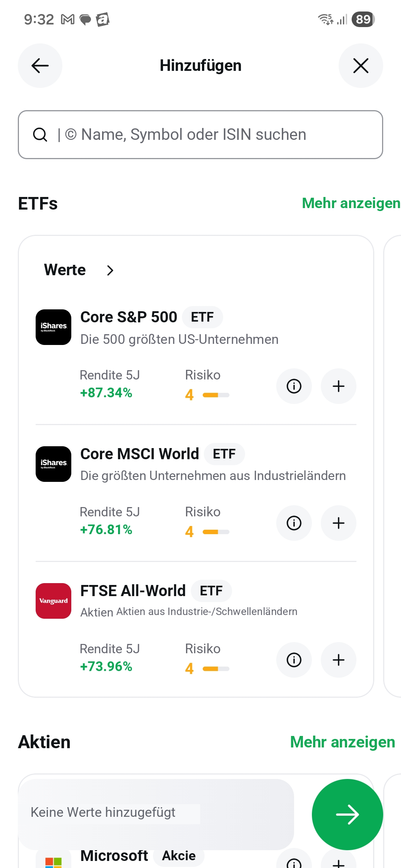Go back using the arrow button
The height and width of the screenshot is (868, 401).
(x=40, y=66)
